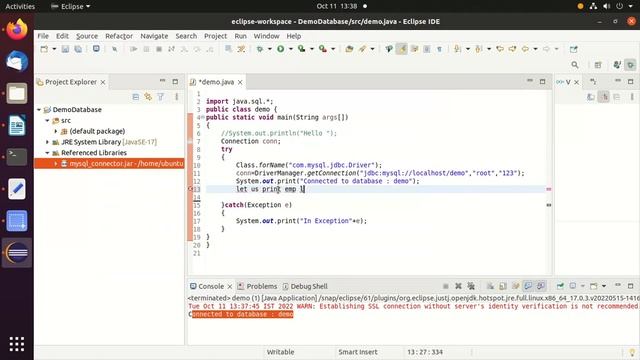Open Show Applications grid in dock

coord(17,344)
